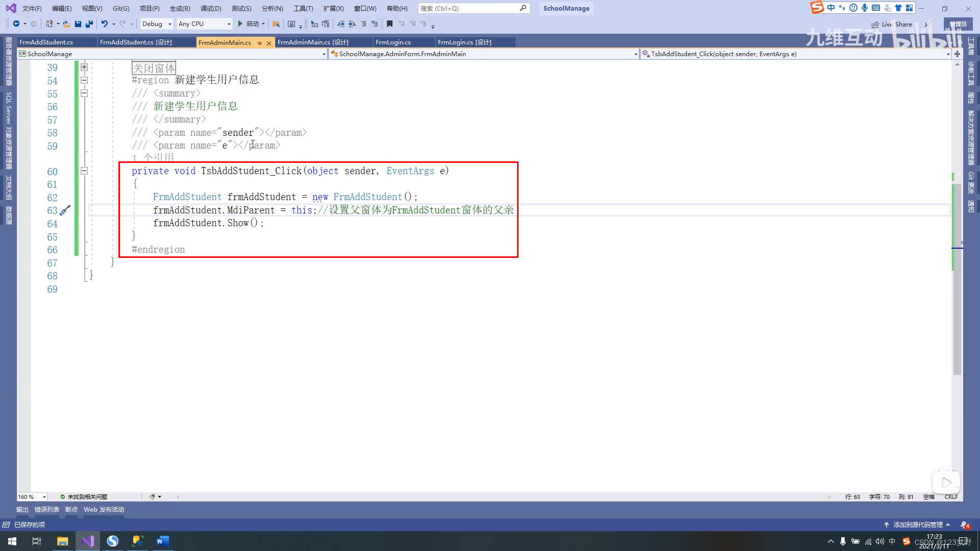Open the 160 % zoom level dropdown

coord(32,496)
